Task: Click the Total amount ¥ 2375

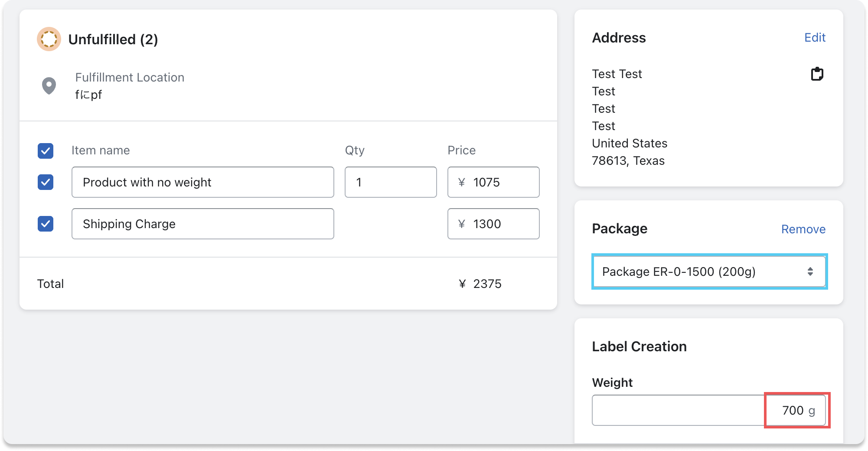Action: coord(480,284)
